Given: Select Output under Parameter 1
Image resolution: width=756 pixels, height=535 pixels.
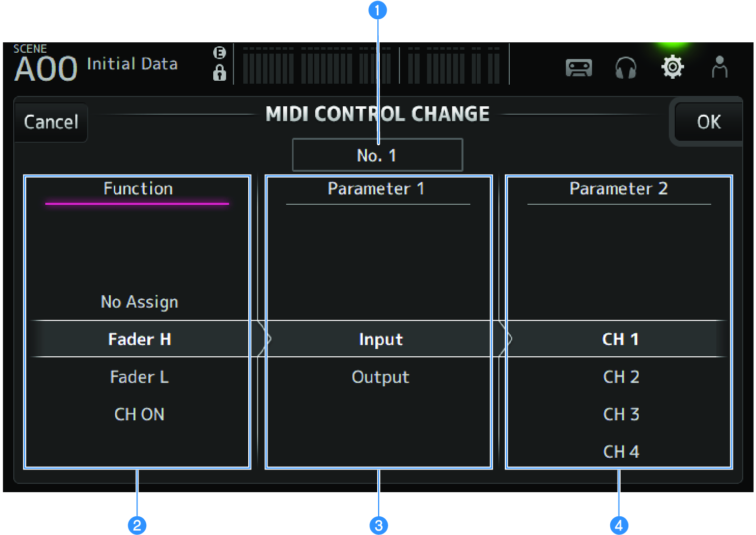Looking at the screenshot, I should coord(380,377).
